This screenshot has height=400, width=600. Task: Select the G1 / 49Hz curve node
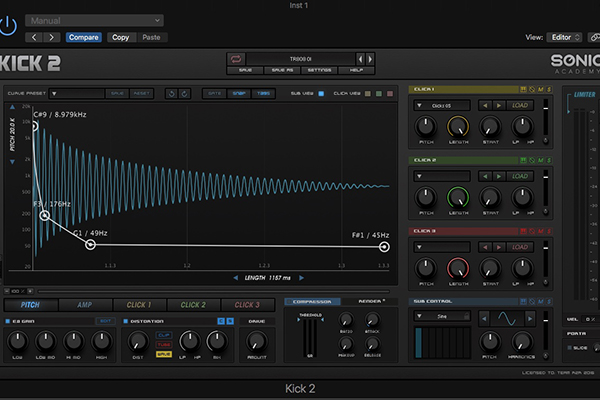pyautogui.click(x=90, y=244)
